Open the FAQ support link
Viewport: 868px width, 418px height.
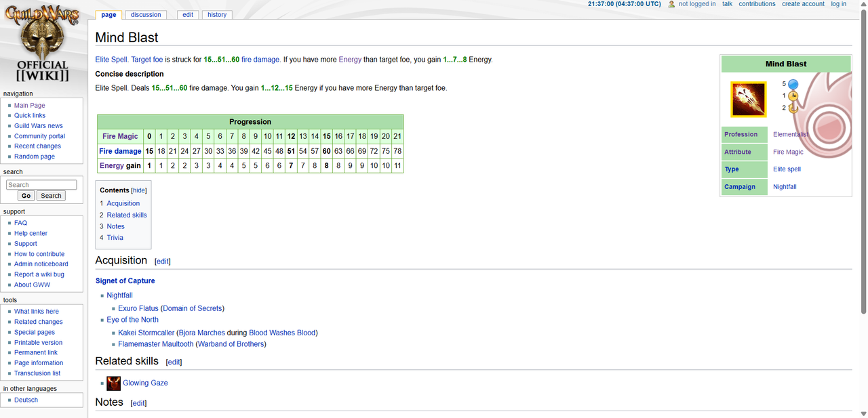coord(20,223)
